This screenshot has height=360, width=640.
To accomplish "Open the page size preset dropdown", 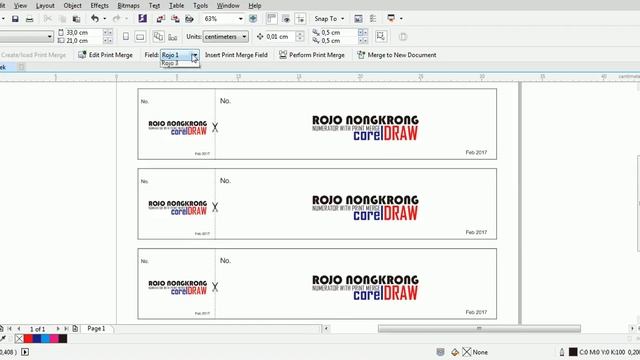I will 50,37.
